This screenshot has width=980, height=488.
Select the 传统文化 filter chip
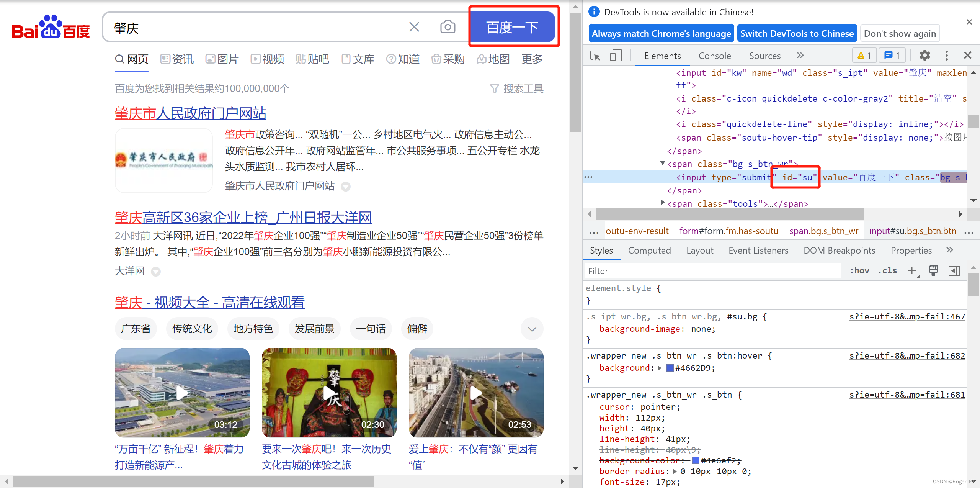(x=192, y=329)
